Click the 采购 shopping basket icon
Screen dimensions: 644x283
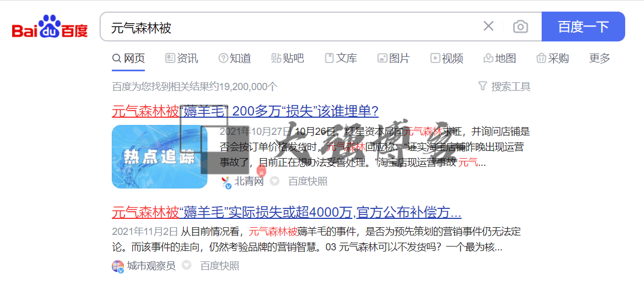coord(541,58)
